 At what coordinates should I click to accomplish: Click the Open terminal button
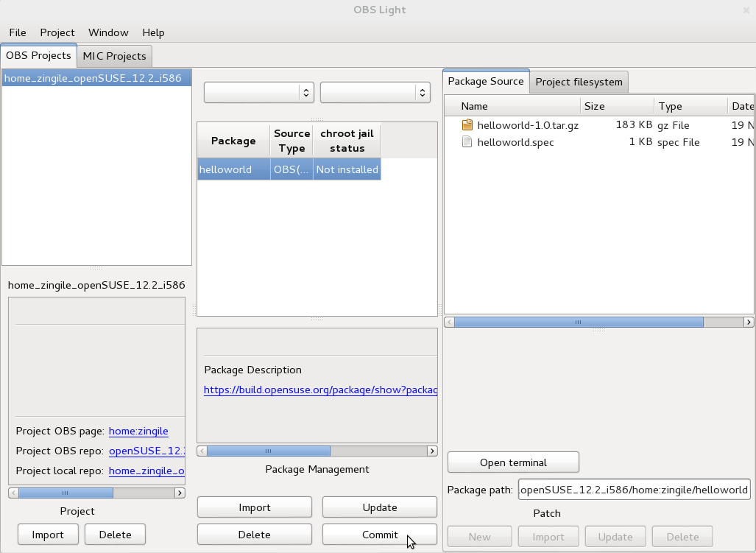click(x=513, y=462)
